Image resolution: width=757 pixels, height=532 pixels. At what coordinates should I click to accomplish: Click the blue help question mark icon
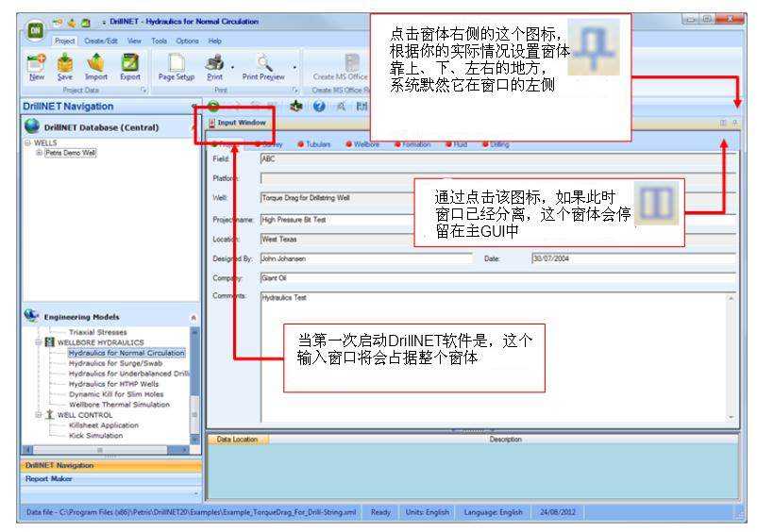319,106
